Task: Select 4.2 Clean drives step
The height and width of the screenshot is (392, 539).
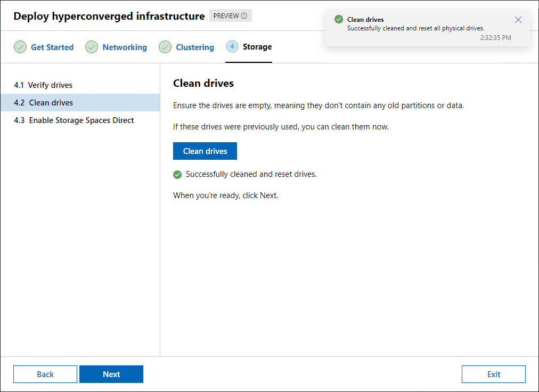Action: (x=44, y=103)
